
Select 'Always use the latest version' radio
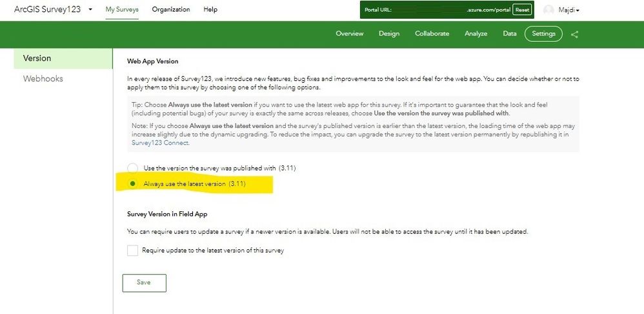[x=132, y=183]
